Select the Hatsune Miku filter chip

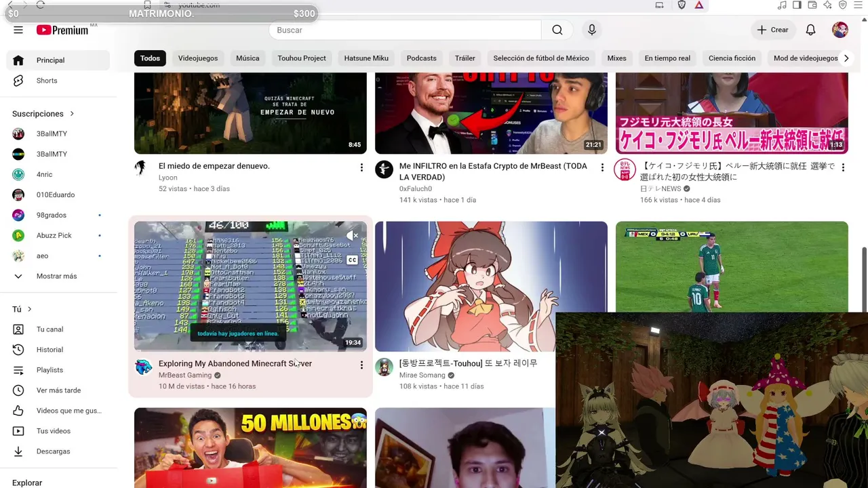point(366,58)
